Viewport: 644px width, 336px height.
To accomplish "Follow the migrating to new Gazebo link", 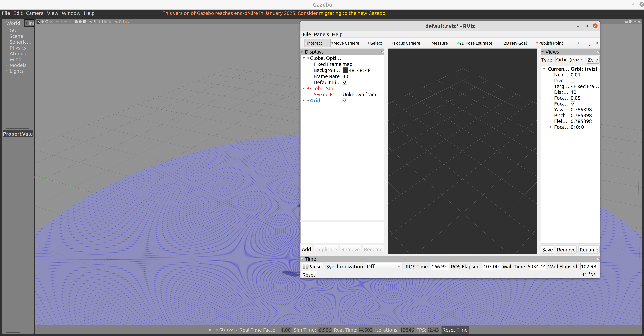I will point(352,13).
